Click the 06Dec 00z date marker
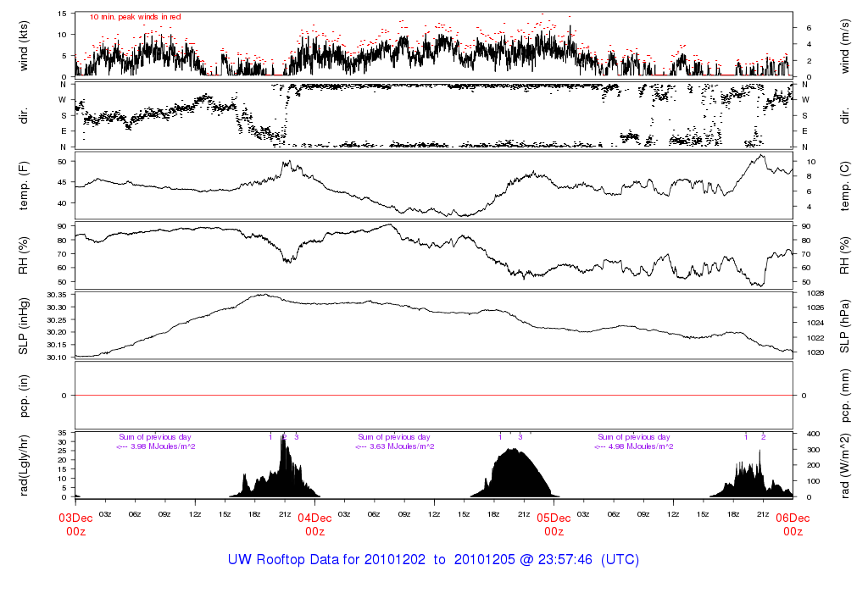 pyautogui.click(x=793, y=524)
